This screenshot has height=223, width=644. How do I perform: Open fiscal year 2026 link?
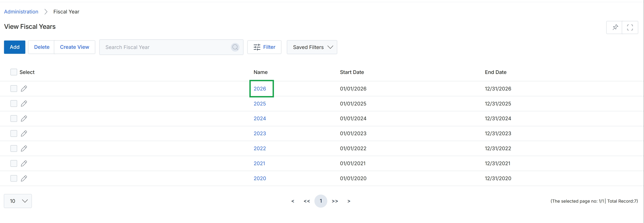tap(260, 89)
